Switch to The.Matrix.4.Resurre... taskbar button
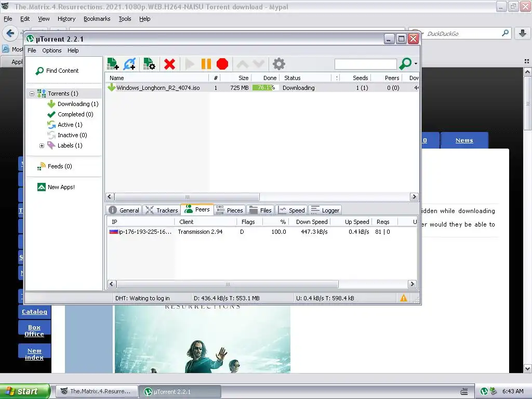 (x=97, y=391)
